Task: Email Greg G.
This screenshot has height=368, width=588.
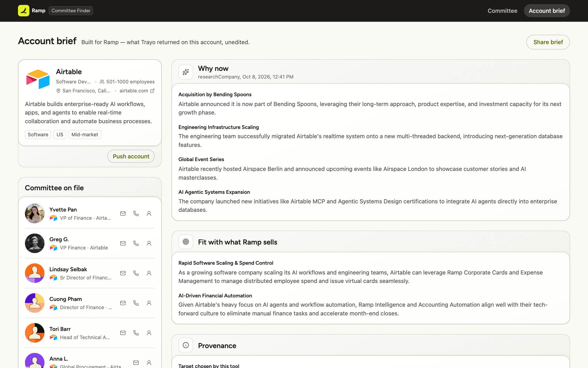Action: coord(123,243)
